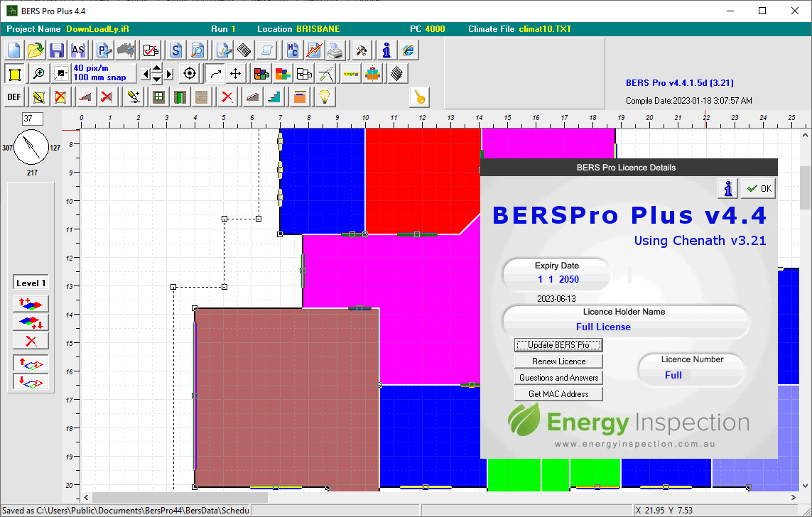Toggle the move mode crosshair tool
The image size is (812, 517).
coord(234,72)
